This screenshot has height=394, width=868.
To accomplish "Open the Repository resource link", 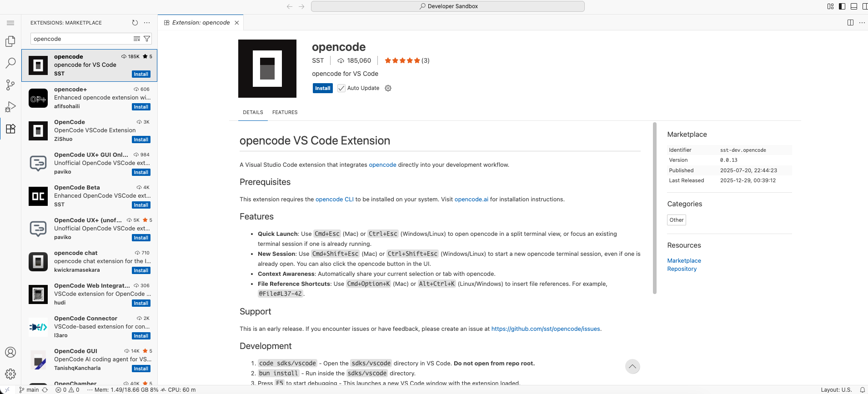I will point(682,269).
